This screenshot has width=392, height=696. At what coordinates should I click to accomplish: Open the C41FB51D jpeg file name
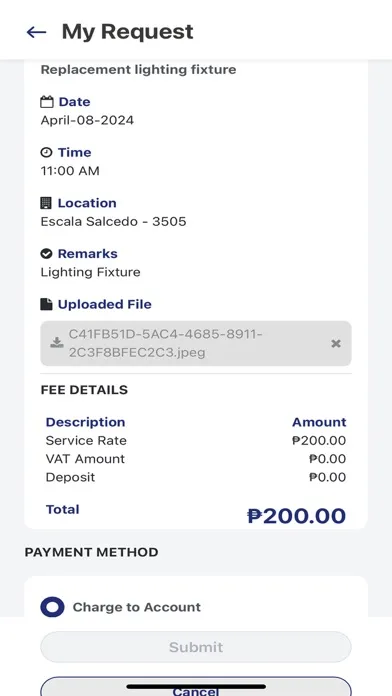166,343
